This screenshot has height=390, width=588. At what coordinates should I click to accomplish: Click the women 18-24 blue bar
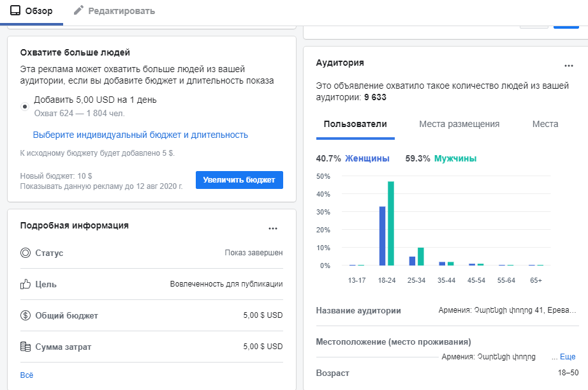pos(383,236)
